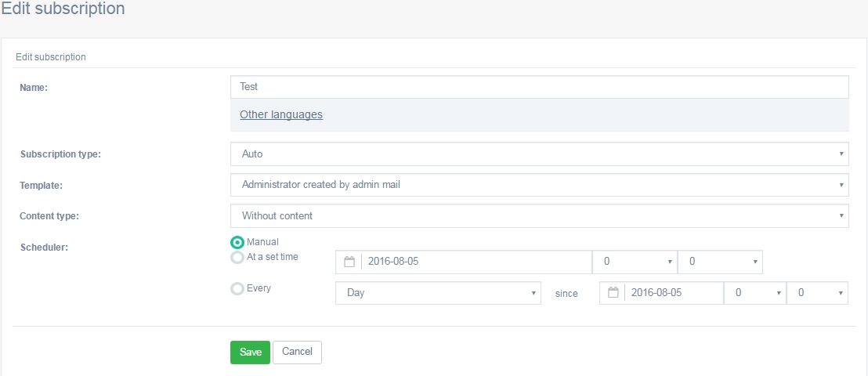Open the Subscription type dropdown

[539, 154]
